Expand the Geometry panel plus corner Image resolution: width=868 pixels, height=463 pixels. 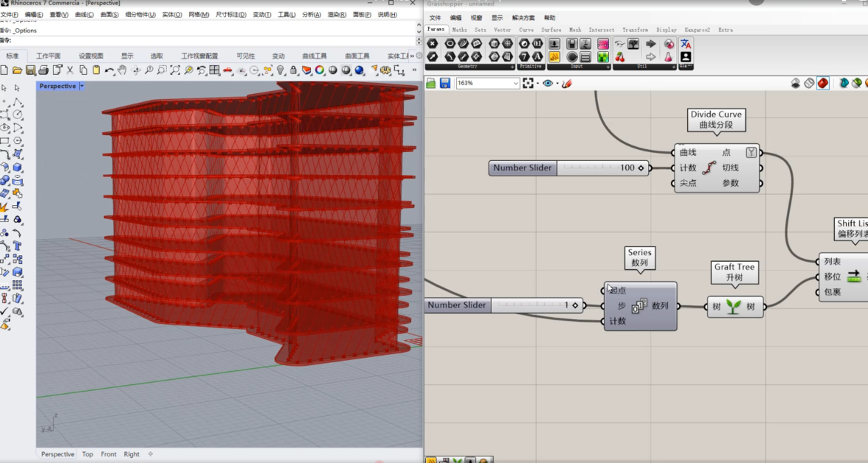coord(513,66)
